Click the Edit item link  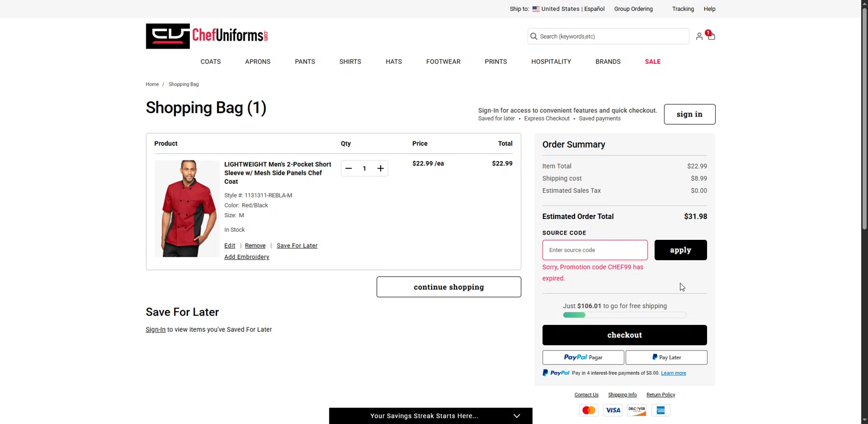pos(230,246)
